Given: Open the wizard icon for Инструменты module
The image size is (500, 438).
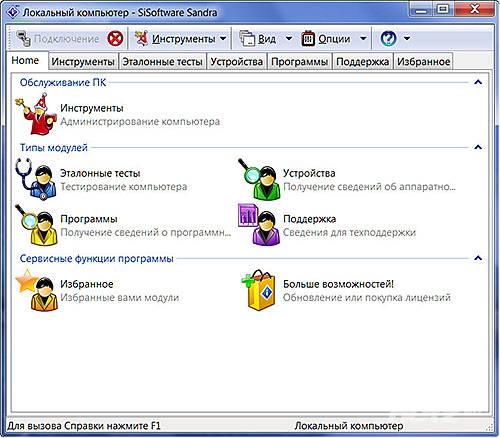Looking at the screenshot, I should (36, 114).
